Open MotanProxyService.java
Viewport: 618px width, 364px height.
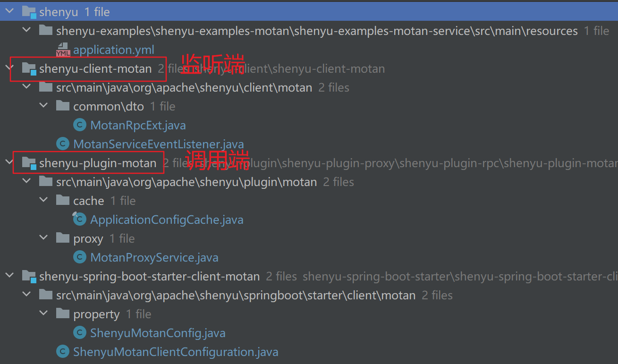coord(154,257)
